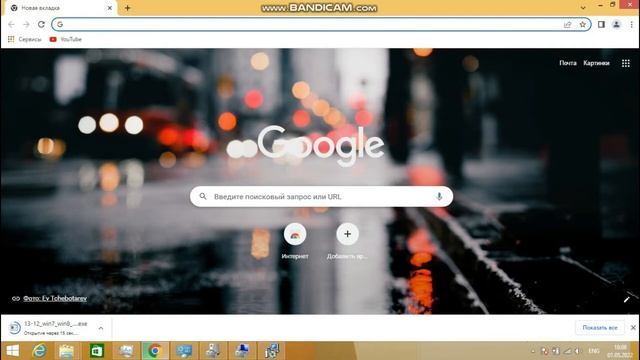Open the Сервисы apps bookmark
Viewport: 640px width, 360px height.
(x=24, y=39)
